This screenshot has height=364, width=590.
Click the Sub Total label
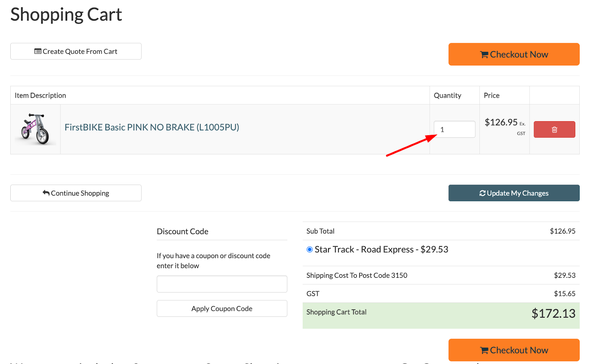pos(320,231)
